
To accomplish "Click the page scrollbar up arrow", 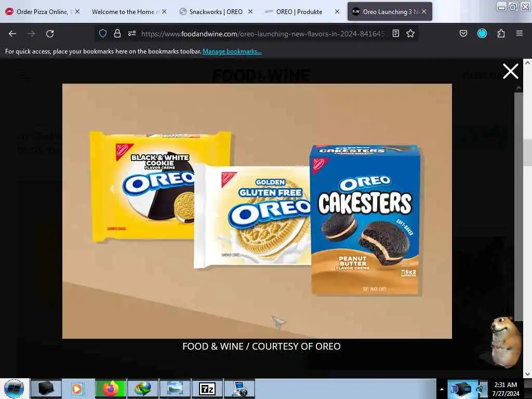I will 528,63.
